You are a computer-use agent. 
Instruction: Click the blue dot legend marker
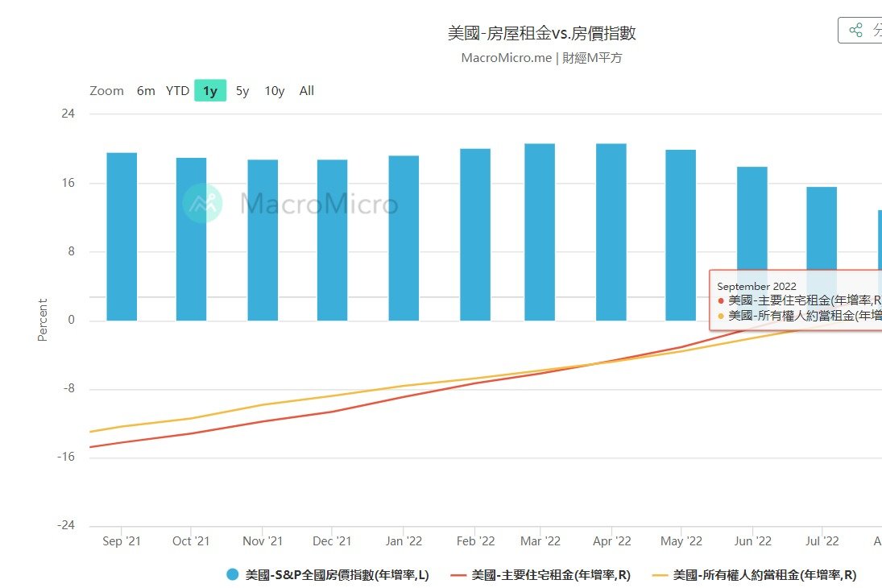(x=233, y=575)
